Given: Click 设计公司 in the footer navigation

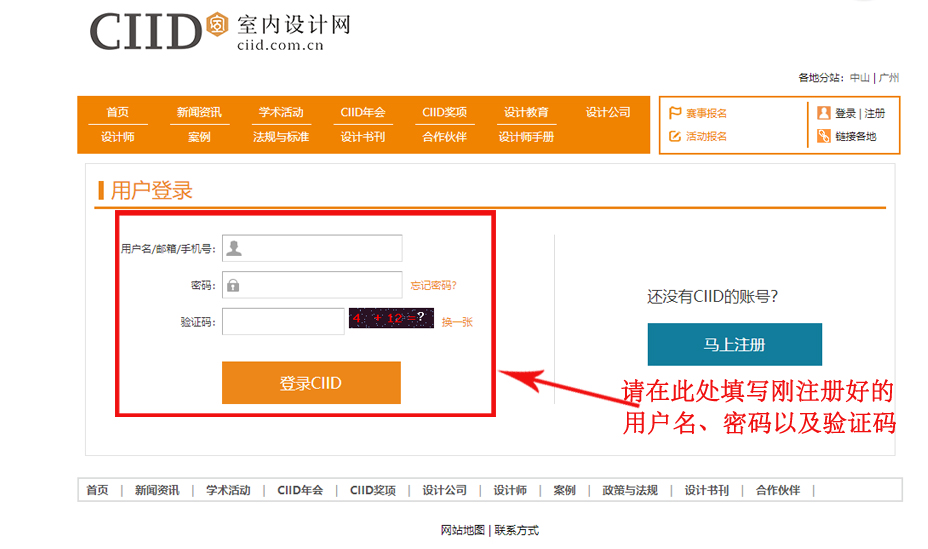Looking at the screenshot, I should point(444,490).
